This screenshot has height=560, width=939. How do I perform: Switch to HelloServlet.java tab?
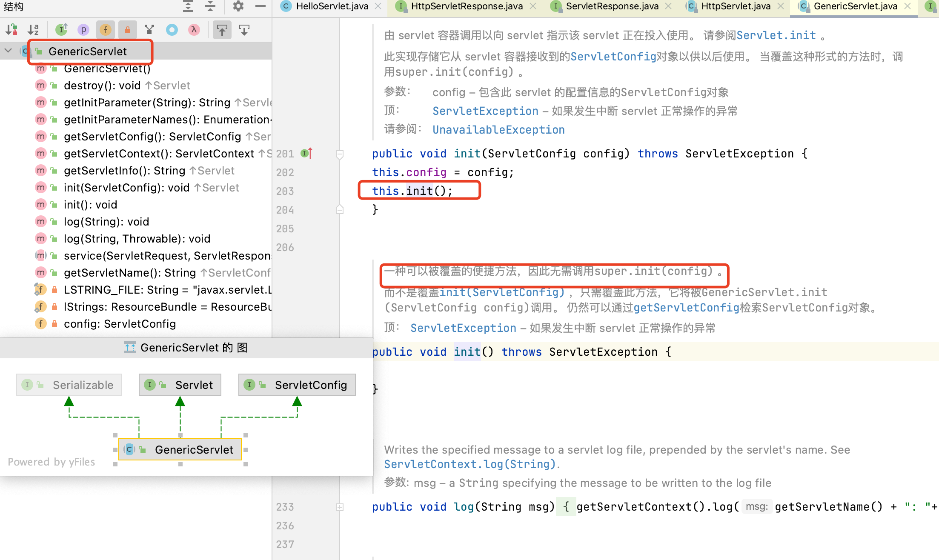pos(332,6)
